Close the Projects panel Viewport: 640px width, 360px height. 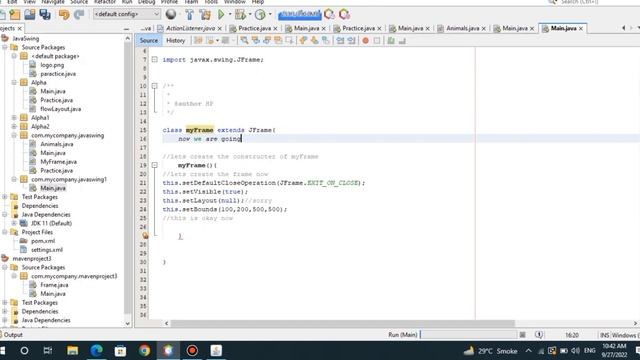coord(19,29)
